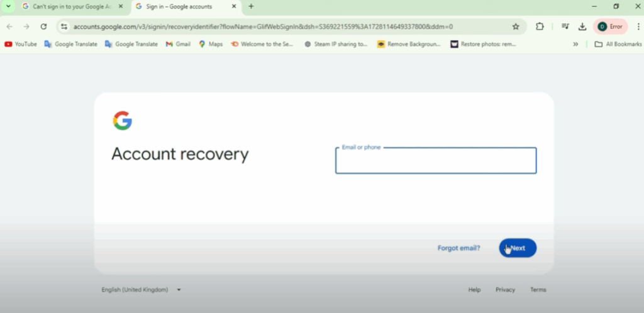Open the YouTube bookmark
Image resolution: width=644 pixels, height=313 pixels.
pyautogui.click(x=21, y=44)
